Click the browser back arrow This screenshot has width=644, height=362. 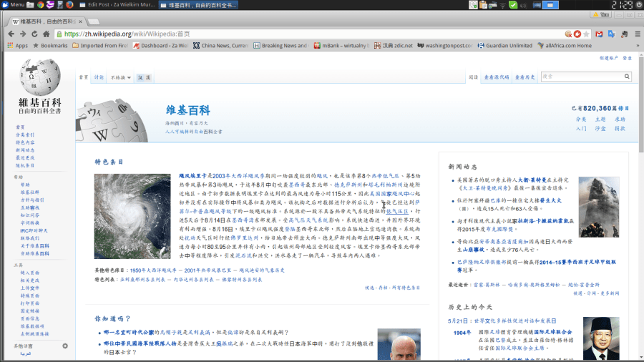[11, 34]
